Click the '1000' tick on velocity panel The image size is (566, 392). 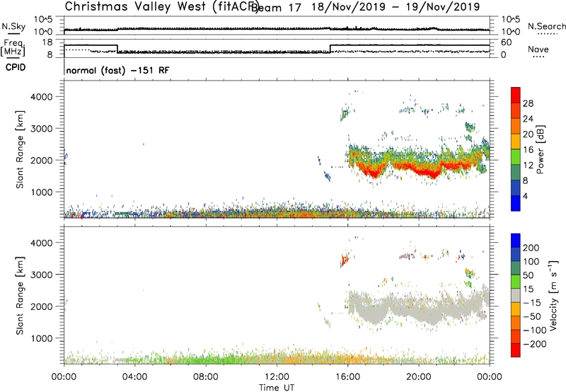(42, 338)
